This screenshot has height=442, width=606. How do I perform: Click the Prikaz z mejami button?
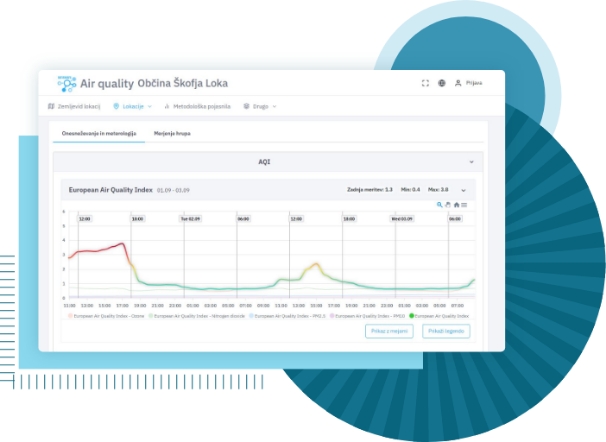tap(390, 331)
